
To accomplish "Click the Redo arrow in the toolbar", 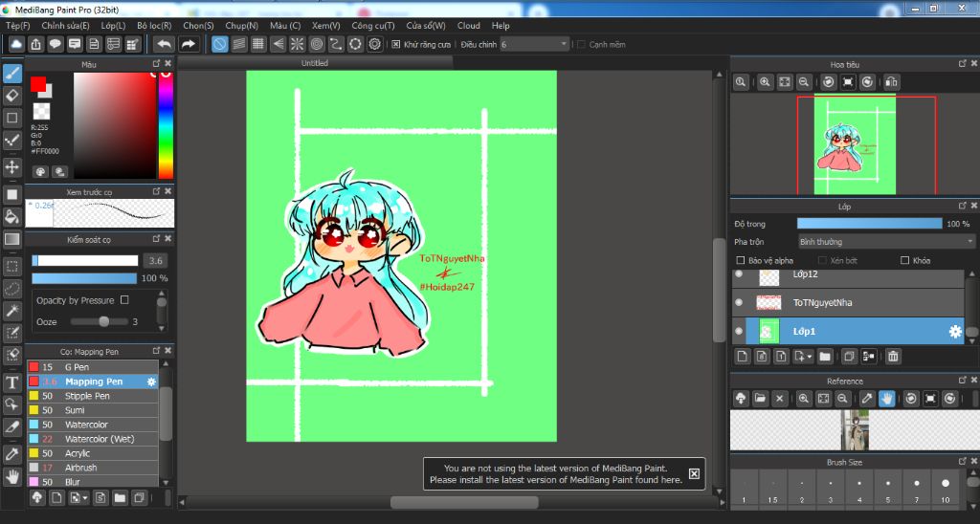I will [x=188, y=44].
